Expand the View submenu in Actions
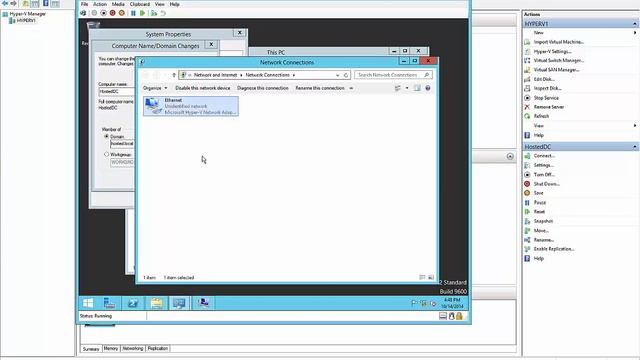640x360 pixels. pyautogui.click(x=635, y=126)
